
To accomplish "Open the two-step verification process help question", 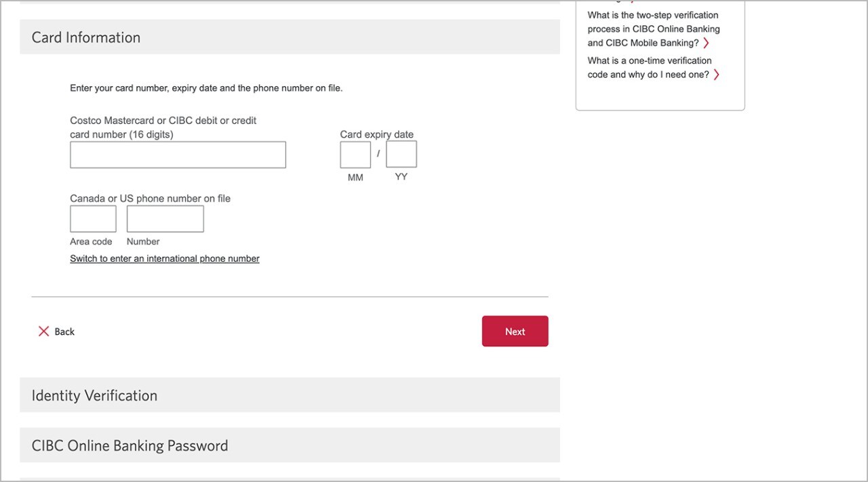I will (x=654, y=29).
